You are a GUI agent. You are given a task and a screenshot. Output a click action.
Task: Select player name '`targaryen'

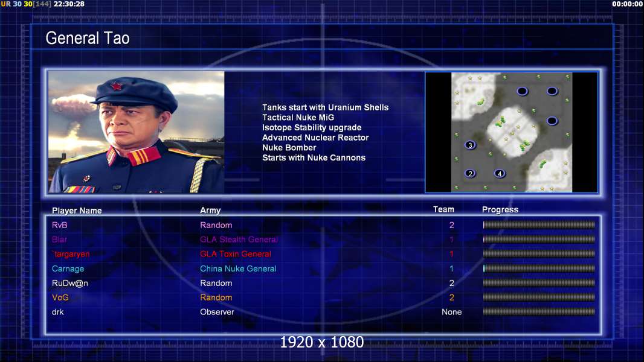click(x=71, y=254)
